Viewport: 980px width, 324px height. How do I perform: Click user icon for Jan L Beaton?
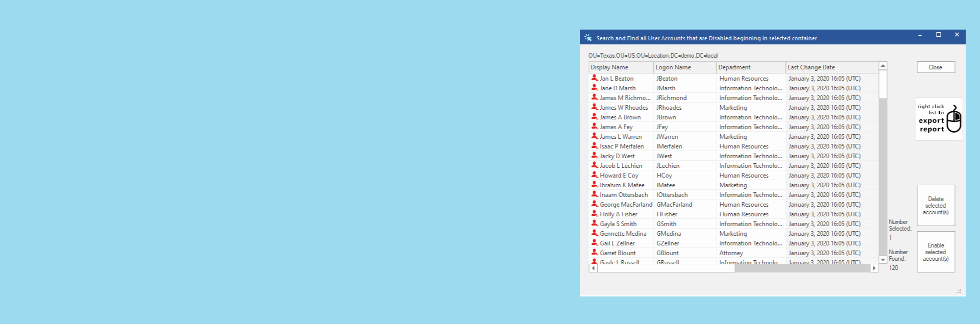click(x=595, y=78)
